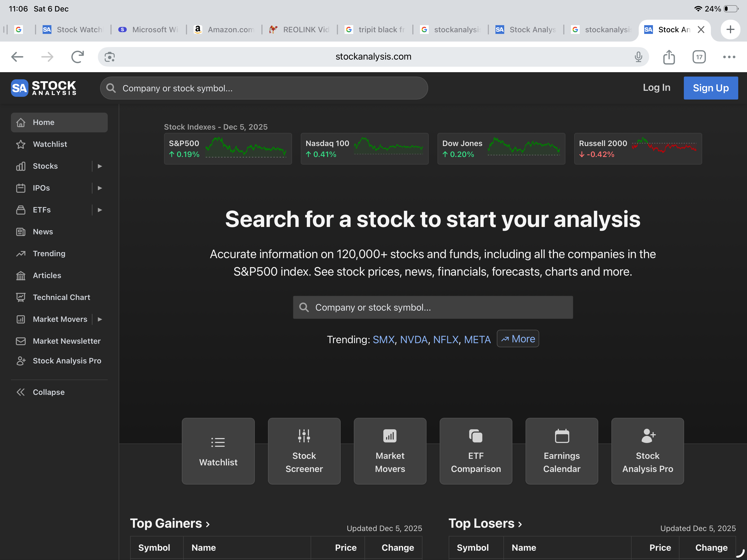Open Watchlist in the sidebar
747x560 pixels.
click(50, 144)
